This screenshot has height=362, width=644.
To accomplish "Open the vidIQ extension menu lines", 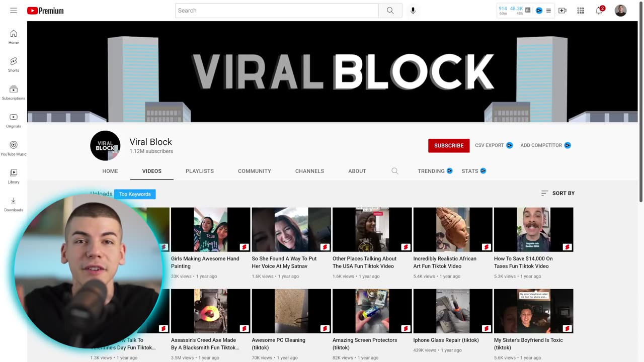I will pos(548,11).
